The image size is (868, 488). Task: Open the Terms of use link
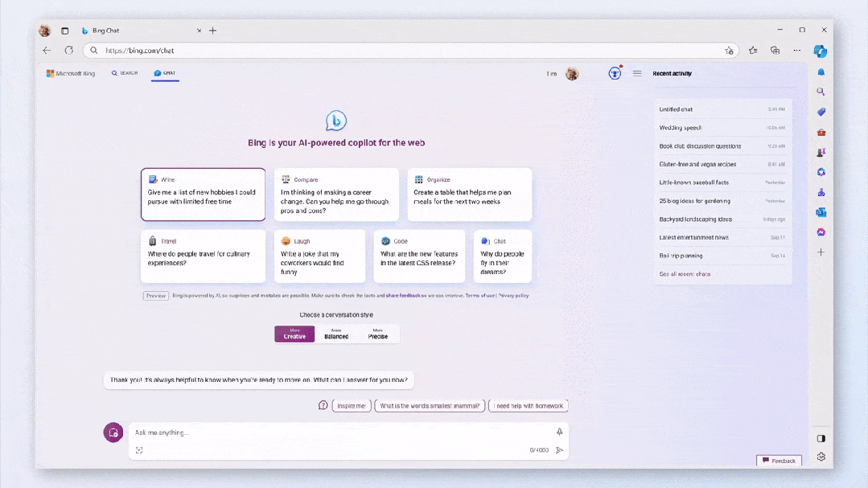[480, 296]
